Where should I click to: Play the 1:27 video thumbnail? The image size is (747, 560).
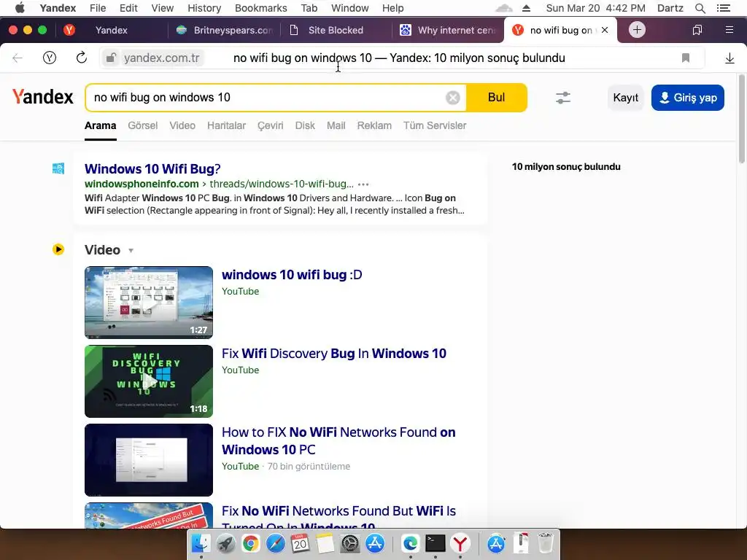(x=149, y=303)
